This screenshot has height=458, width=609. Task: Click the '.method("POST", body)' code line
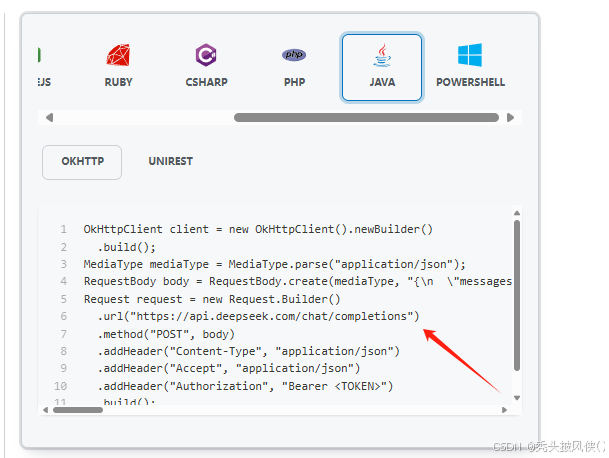[x=166, y=334]
